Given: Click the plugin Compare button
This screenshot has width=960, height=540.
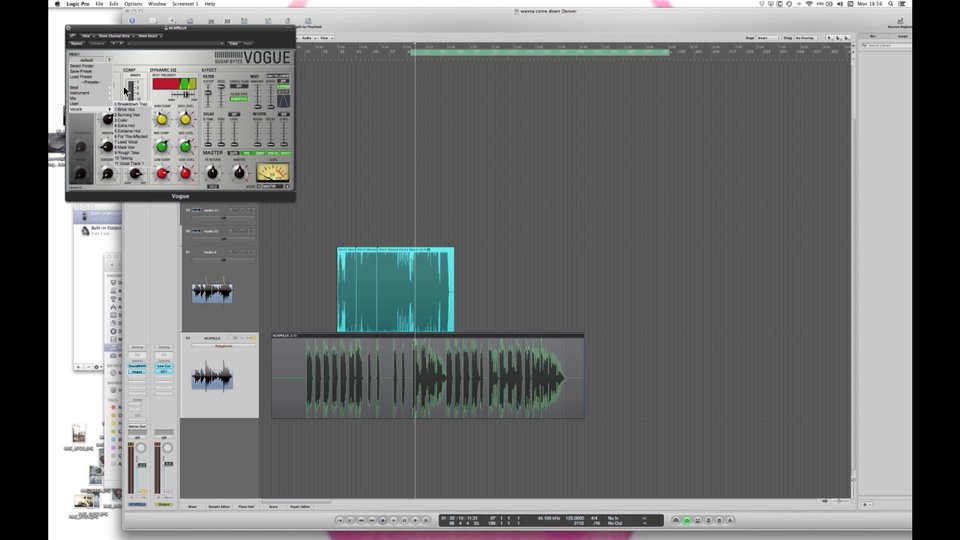Looking at the screenshot, I should tap(97, 43).
